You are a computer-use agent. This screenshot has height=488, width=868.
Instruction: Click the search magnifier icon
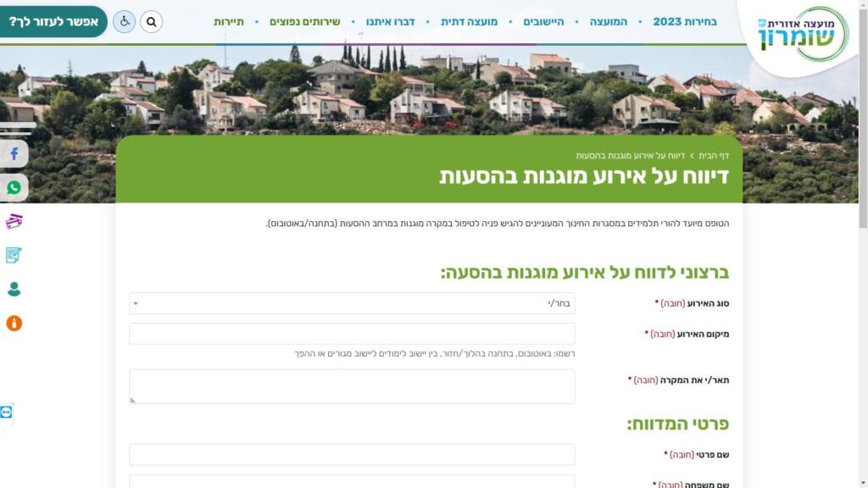pos(151,21)
